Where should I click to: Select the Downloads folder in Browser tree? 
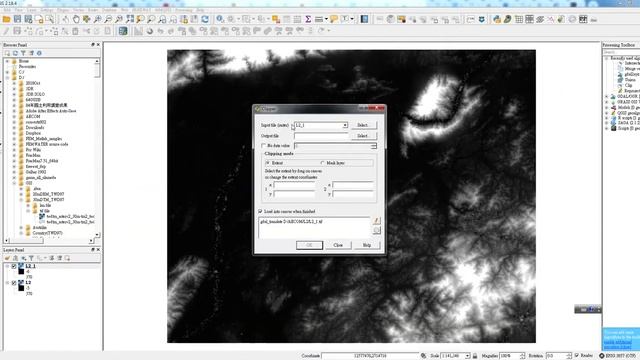(35, 128)
